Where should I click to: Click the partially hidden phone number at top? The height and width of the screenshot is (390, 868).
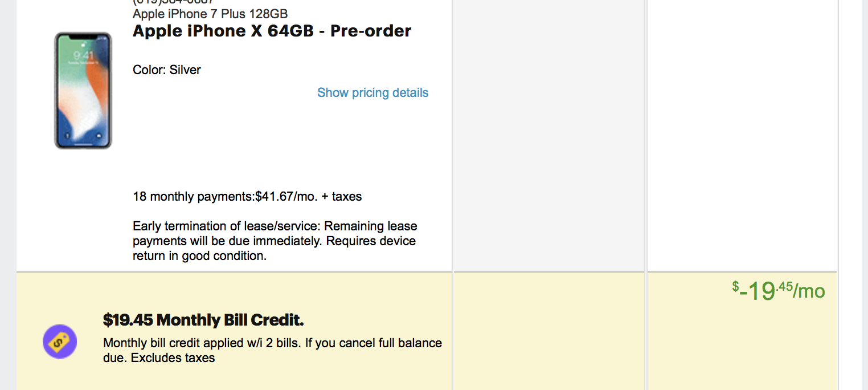tap(173, 2)
